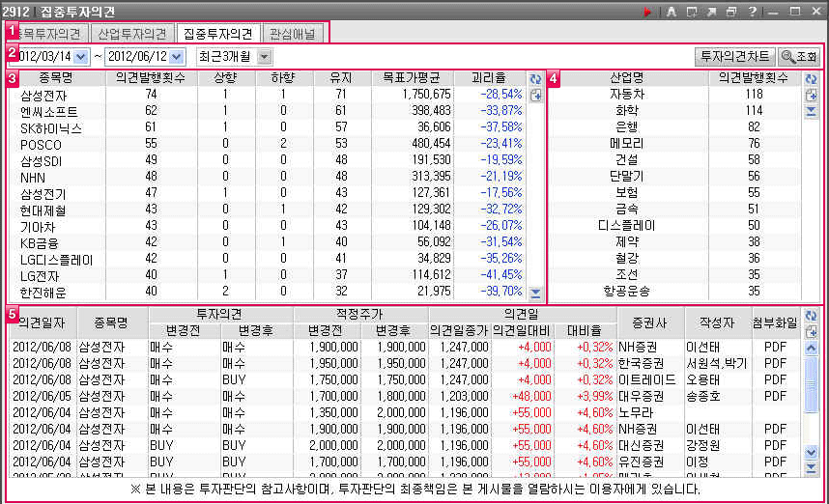Open PDF for 유진증권 report
This screenshot has height=504, width=829.
tap(775, 462)
